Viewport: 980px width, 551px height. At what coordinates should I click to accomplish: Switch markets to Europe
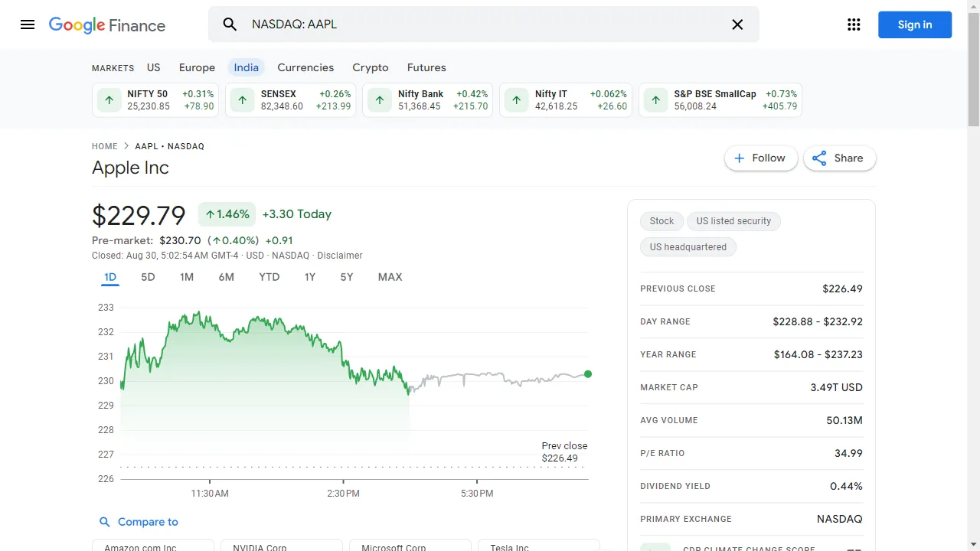click(x=197, y=67)
